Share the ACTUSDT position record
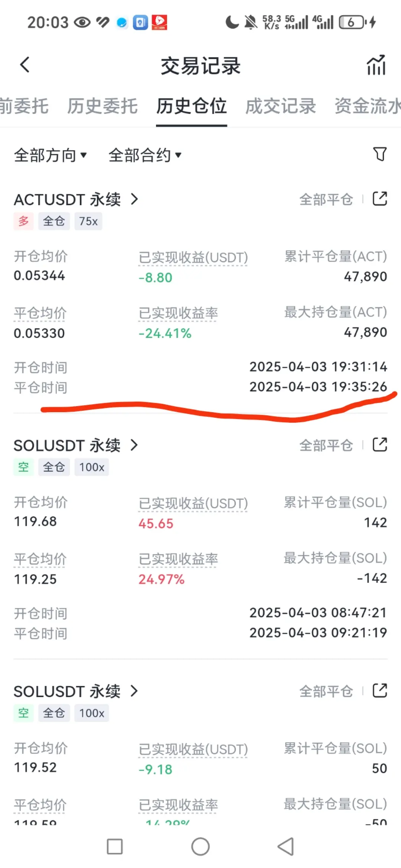Image resolution: width=401 pixels, height=868 pixels. [x=380, y=199]
